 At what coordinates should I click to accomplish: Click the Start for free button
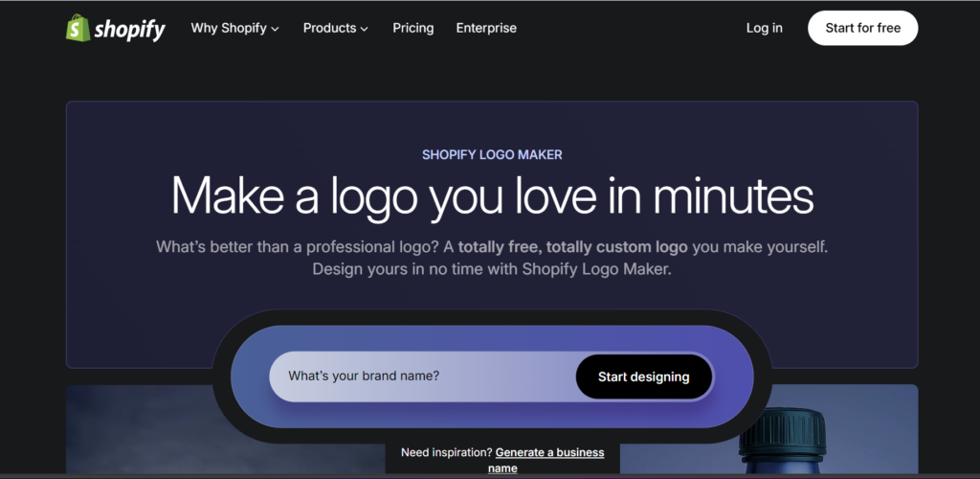[x=862, y=28]
